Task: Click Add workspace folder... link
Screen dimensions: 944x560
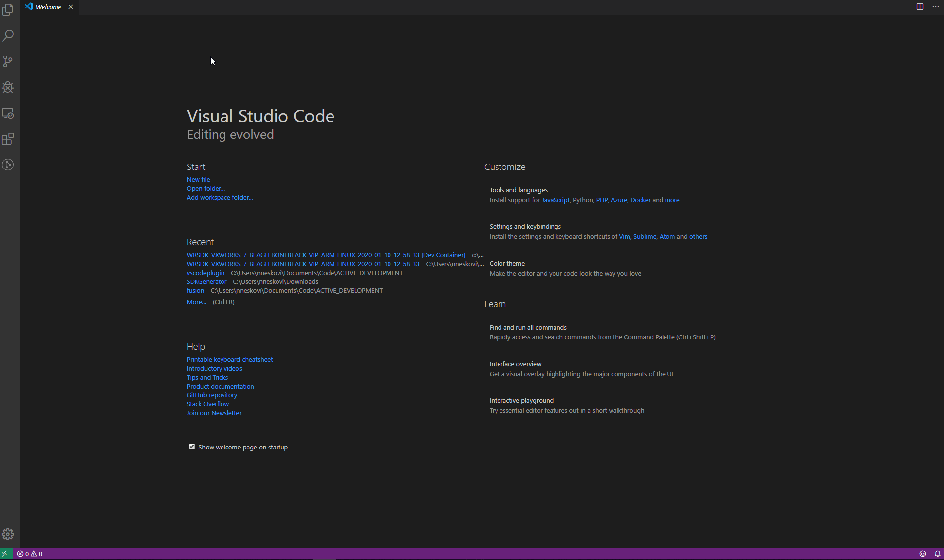Action: point(220,197)
